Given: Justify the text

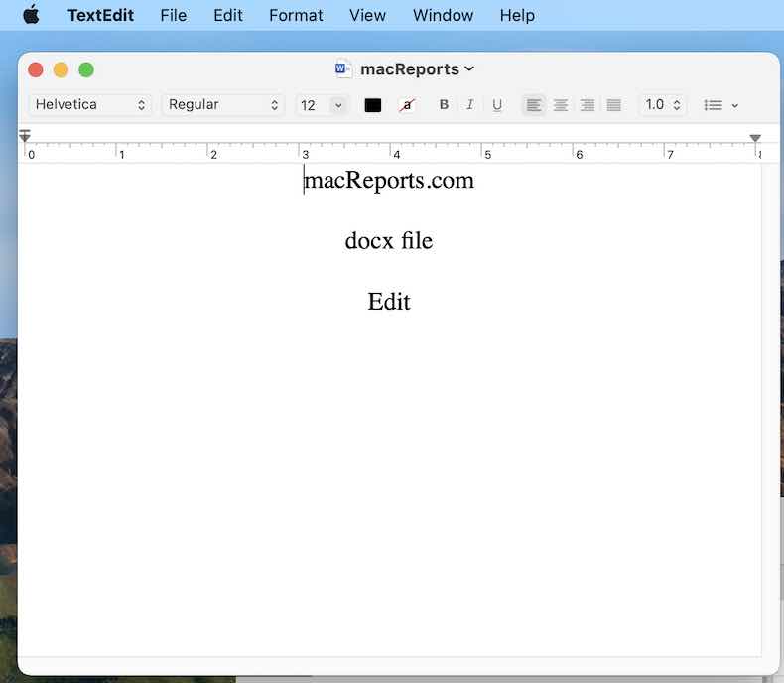Looking at the screenshot, I should pyautogui.click(x=613, y=105).
